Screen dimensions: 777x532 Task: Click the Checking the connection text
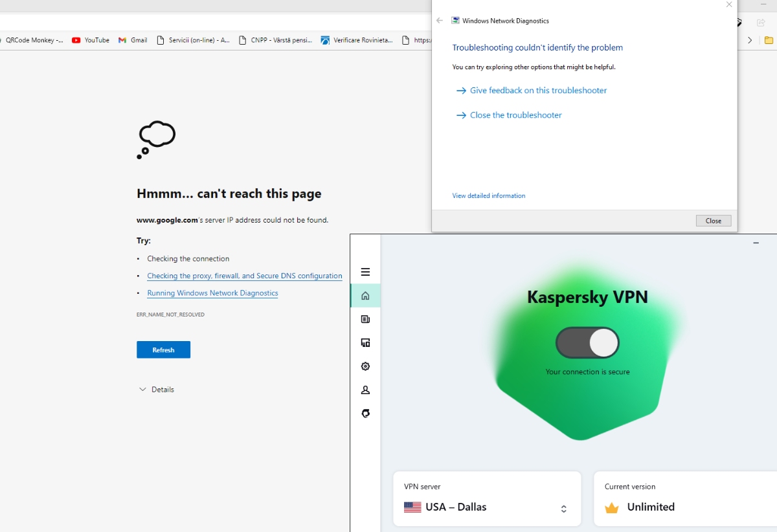(x=188, y=259)
